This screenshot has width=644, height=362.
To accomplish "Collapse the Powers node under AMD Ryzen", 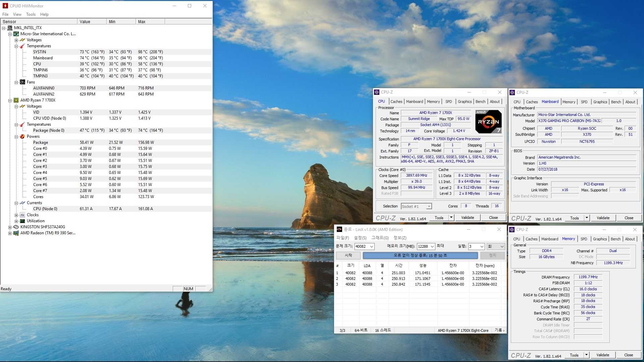I will 16,137.
